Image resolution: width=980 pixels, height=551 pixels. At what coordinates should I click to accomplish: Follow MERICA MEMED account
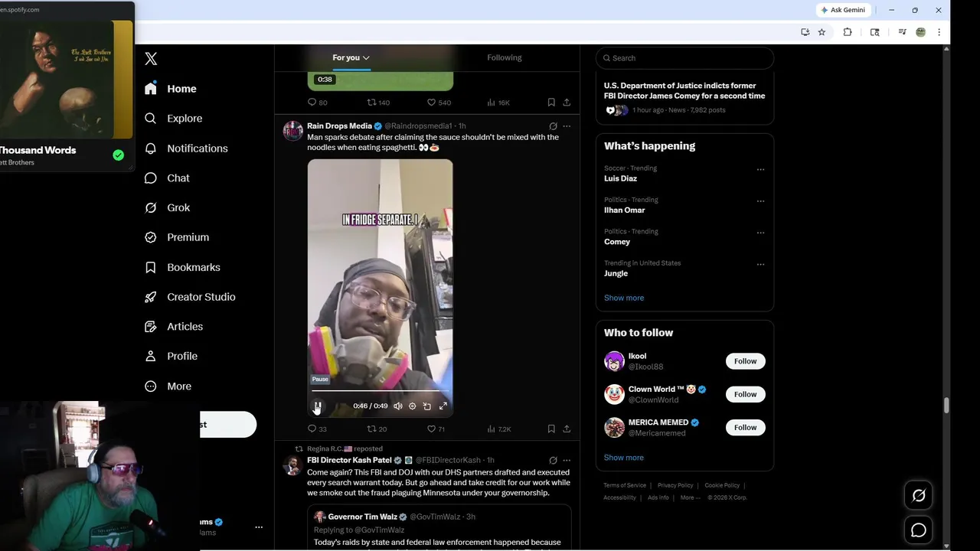pos(745,428)
